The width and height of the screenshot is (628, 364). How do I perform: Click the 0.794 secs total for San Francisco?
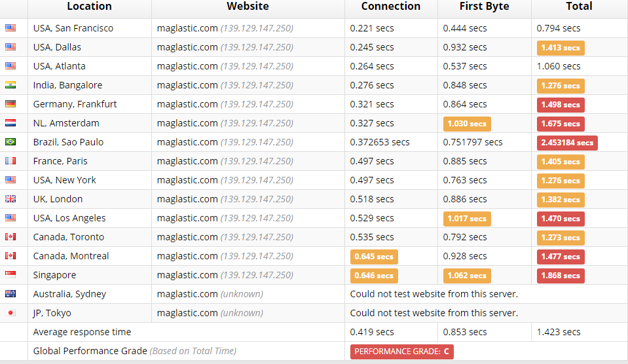tap(559, 28)
